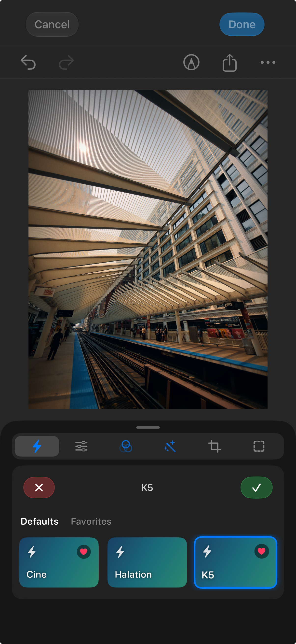Tap lightning icon on K5 card
Image resolution: width=296 pixels, height=644 pixels.
coord(207,551)
